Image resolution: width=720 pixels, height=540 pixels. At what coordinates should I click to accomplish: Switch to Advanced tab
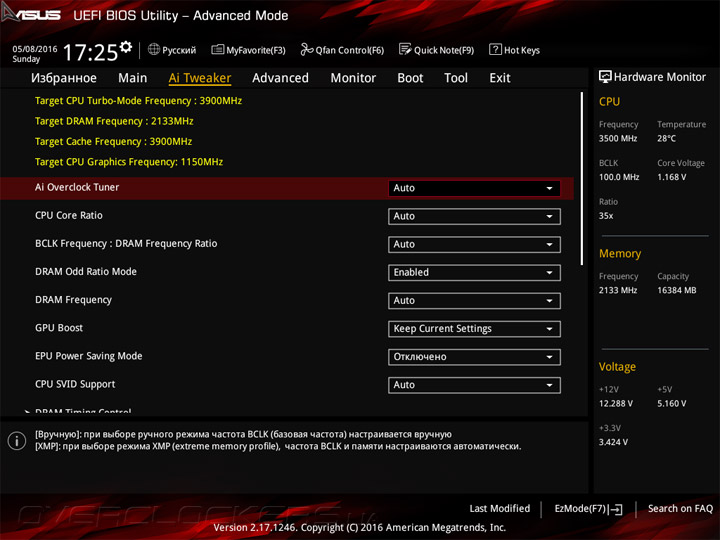[281, 78]
